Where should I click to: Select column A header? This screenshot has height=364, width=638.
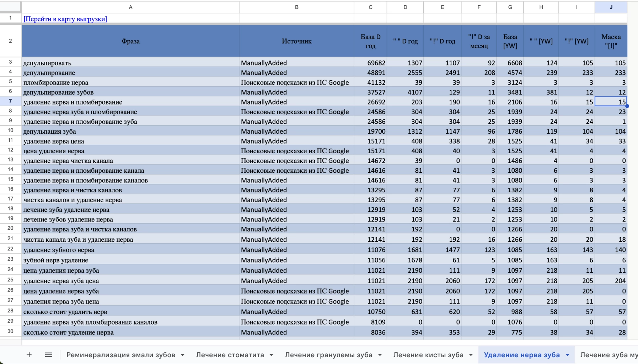(130, 7)
